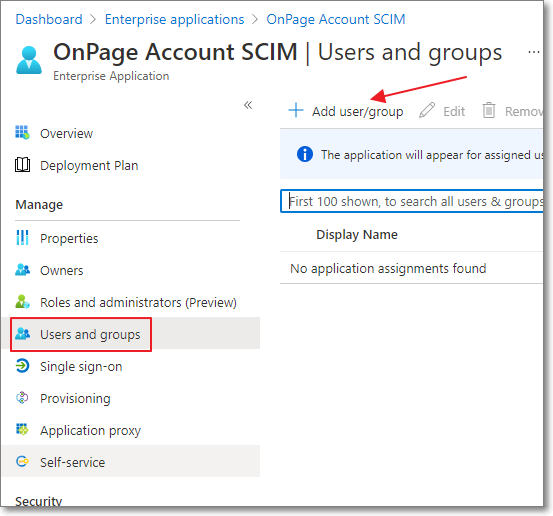Open the more options ellipsis in header
553x516 pixels.
(x=534, y=52)
